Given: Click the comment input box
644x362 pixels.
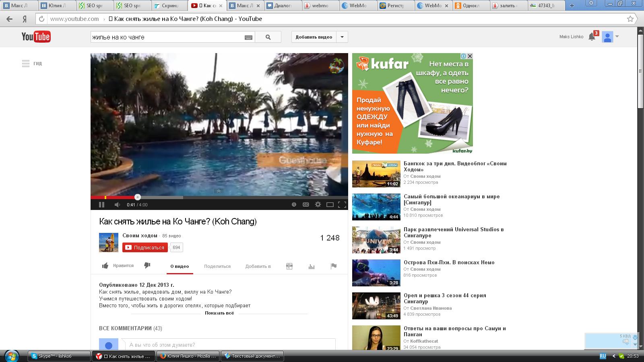Looking at the screenshot, I should [x=228, y=345].
